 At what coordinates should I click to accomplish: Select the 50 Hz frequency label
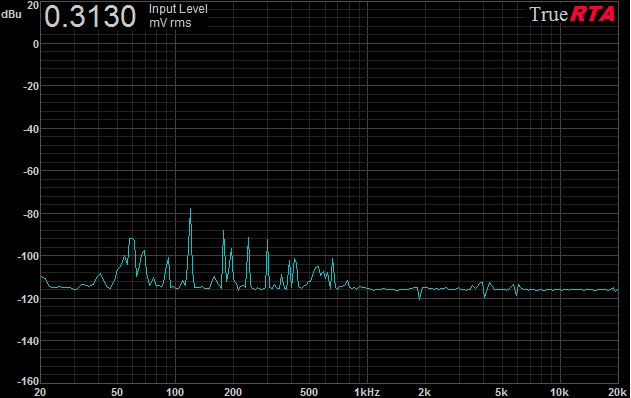tap(117, 392)
